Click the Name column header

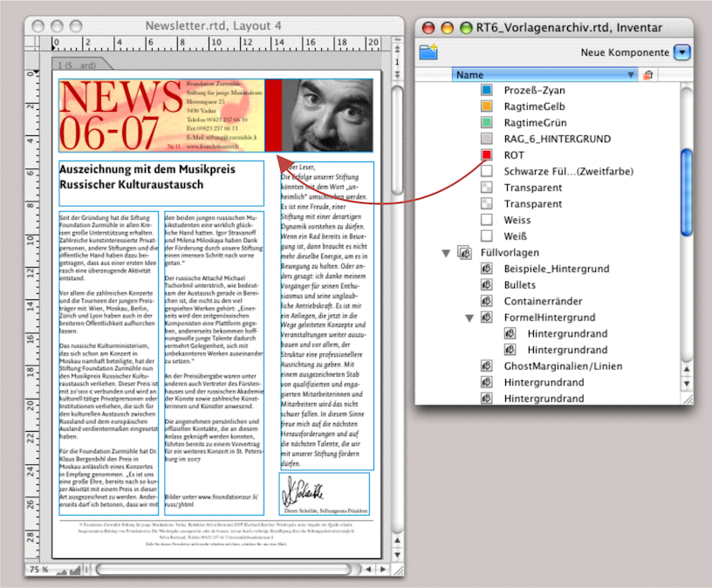pos(543,75)
